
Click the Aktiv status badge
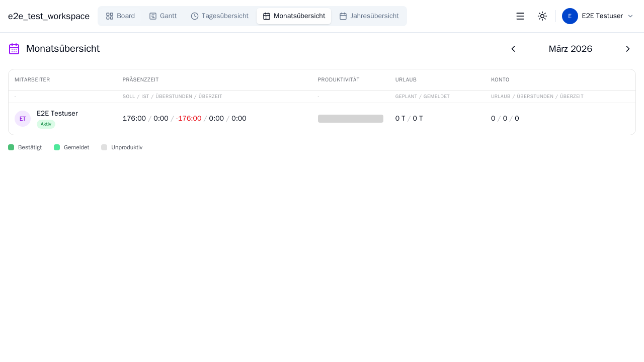(46, 124)
